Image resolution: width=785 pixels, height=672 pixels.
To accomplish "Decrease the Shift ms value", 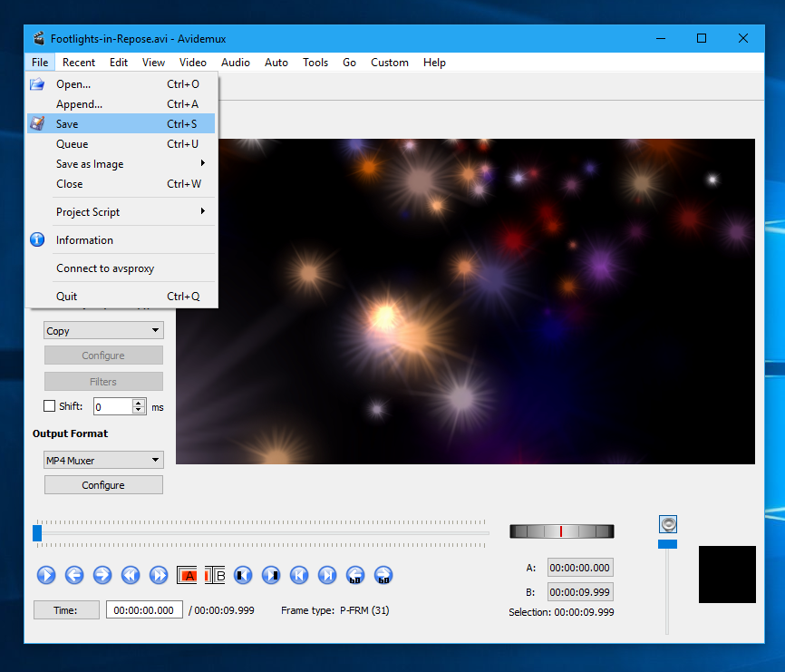I will (139, 410).
